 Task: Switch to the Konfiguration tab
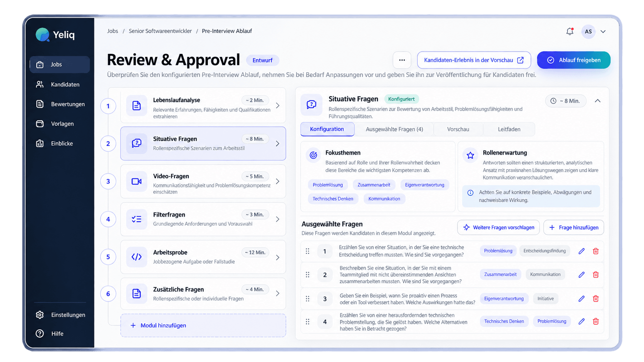(327, 129)
